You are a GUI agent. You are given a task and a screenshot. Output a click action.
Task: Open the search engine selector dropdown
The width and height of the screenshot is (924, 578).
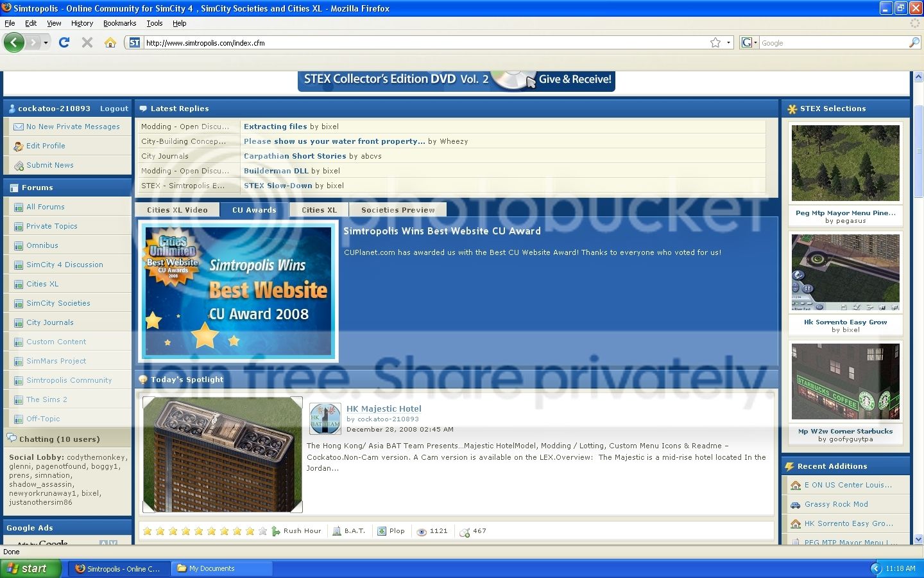pyautogui.click(x=749, y=42)
